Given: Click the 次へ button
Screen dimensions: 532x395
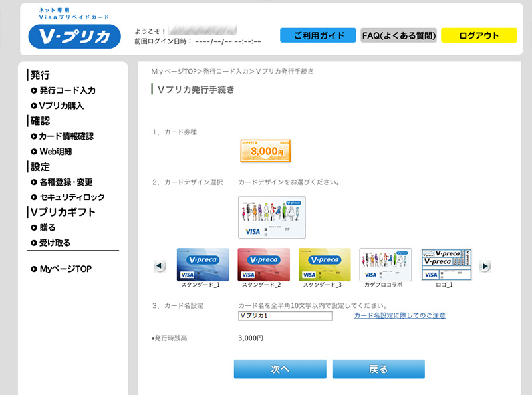Looking at the screenshot, I should (x=280, y=369).
